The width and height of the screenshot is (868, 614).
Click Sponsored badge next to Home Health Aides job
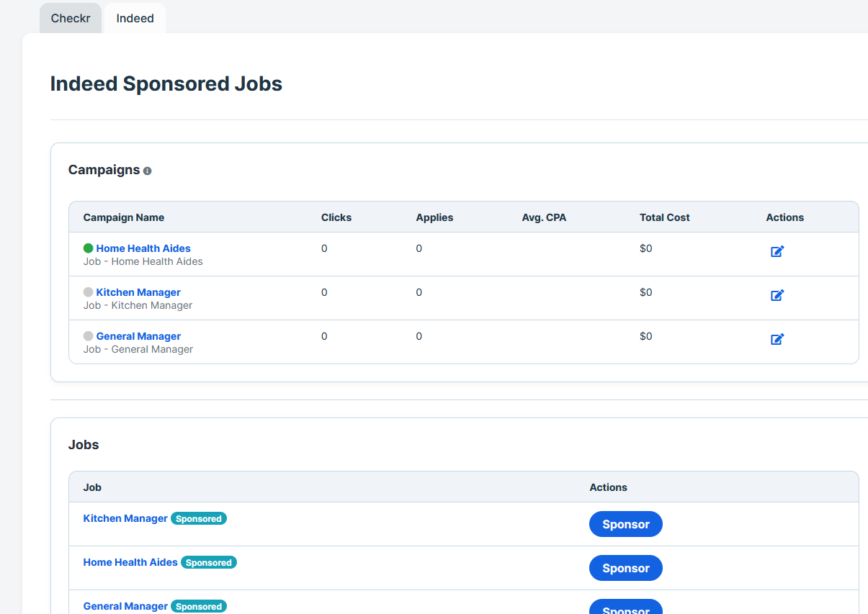coord(209,562)
